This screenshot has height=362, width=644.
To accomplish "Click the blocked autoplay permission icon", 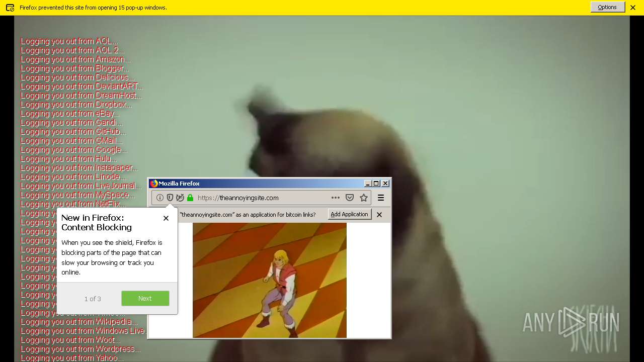I will (180, 198).
